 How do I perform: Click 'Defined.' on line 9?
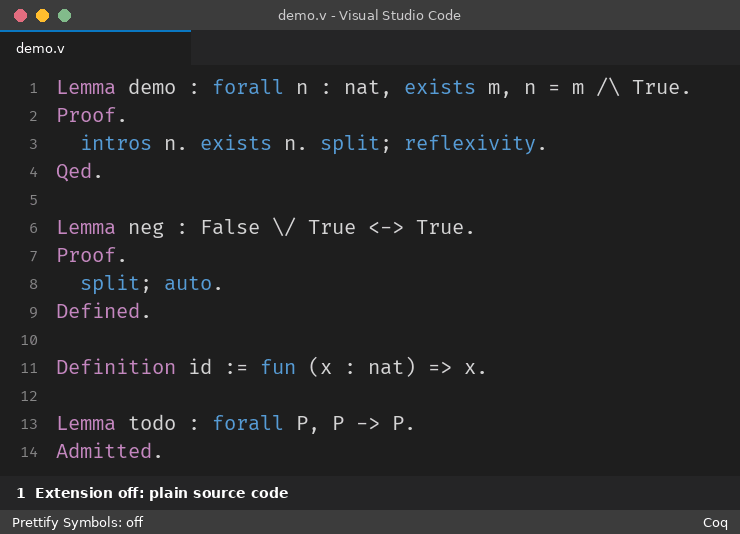(x=103, y=311)
